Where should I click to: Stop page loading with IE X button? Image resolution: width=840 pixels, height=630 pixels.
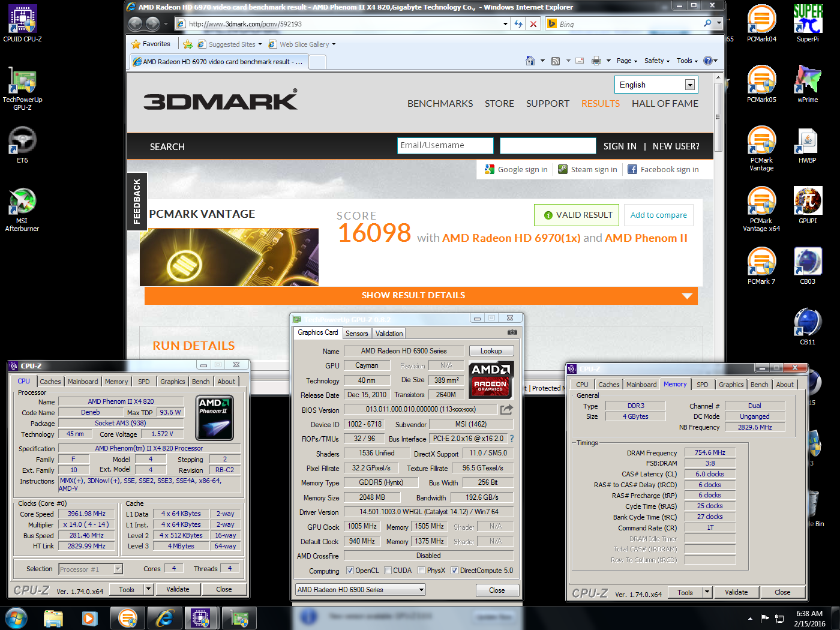tap(533, 24)
